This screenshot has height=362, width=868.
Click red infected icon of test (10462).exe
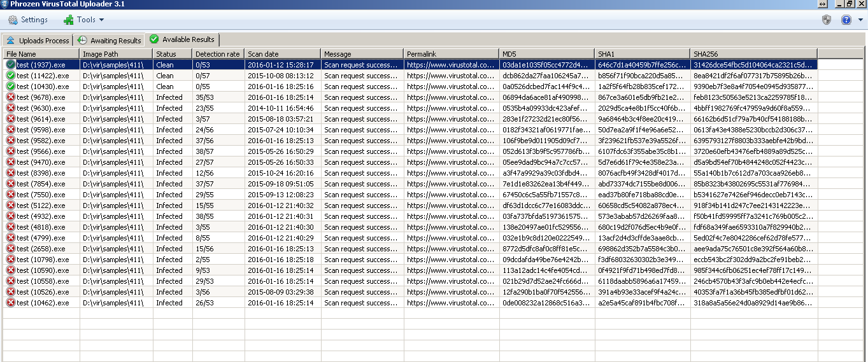coord(10,303)
